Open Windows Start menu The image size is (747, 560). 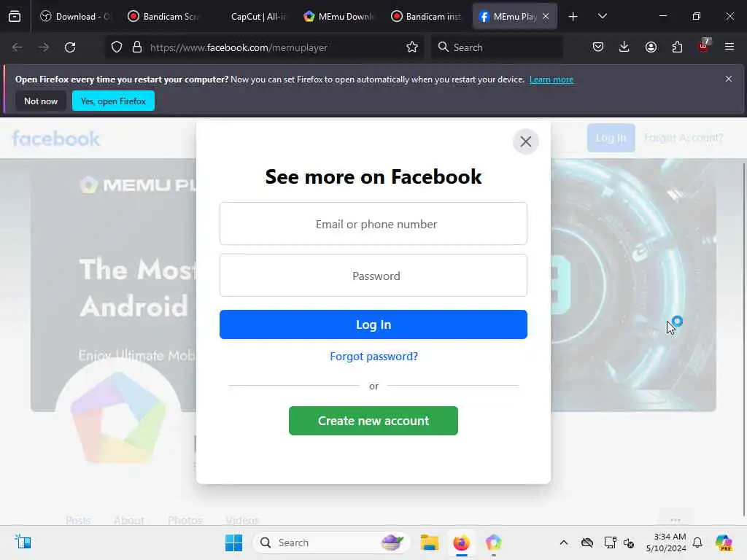click(x=233, y=542)
